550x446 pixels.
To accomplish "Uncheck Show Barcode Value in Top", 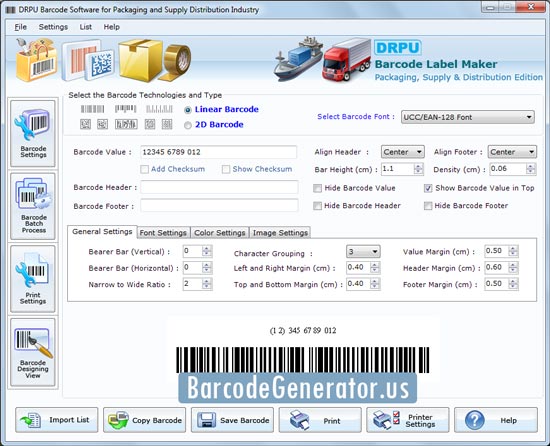I will [x=428, y=188].
